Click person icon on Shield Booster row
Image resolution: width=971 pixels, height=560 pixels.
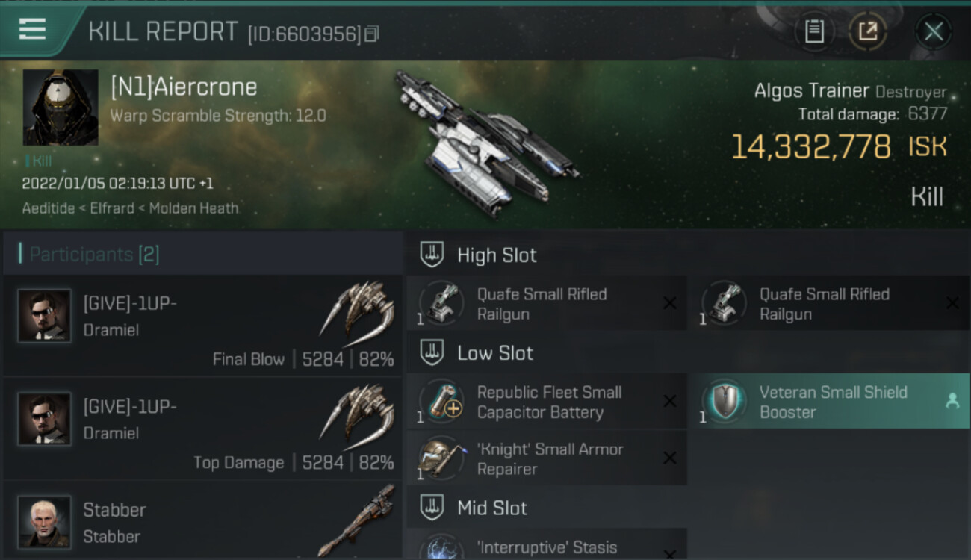pos(952,402)
